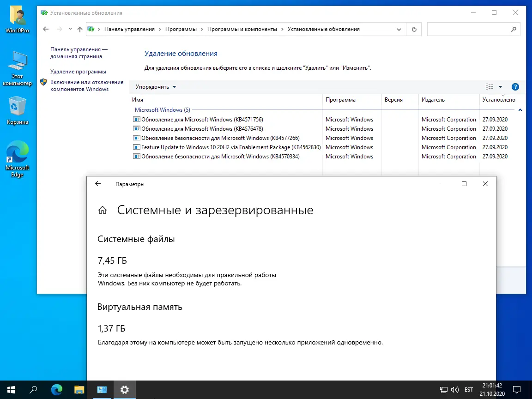Screen dimensions: 532x399
Task: Open taskbar search
Action: pyautogui.click(x=34, y=389)
